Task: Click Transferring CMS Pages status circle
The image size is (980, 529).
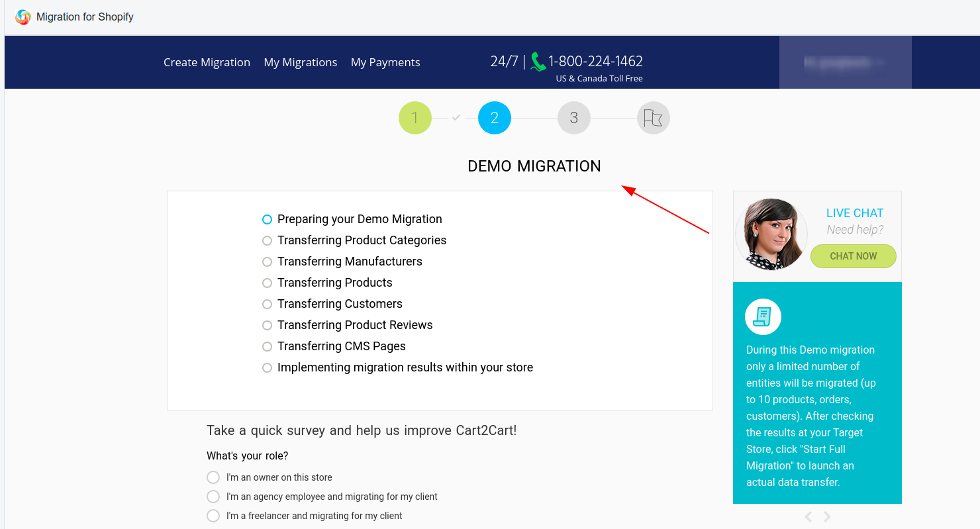Action: tap(268, 346)
